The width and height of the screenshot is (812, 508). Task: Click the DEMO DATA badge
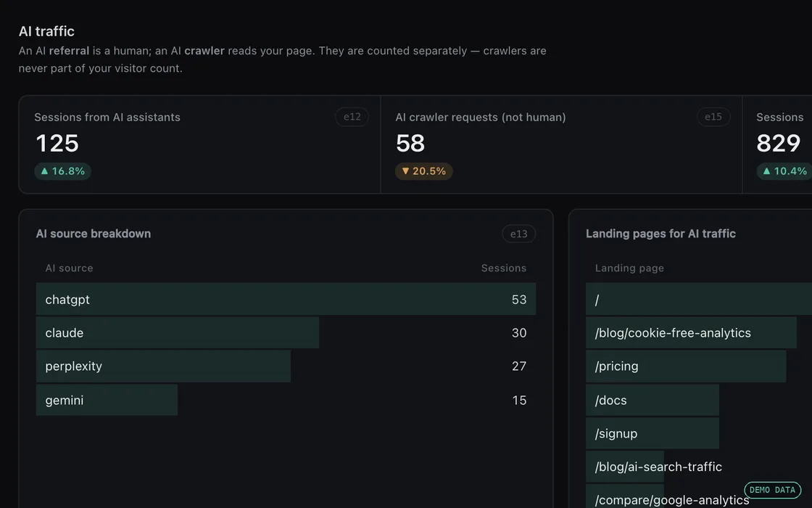point(772,490)
